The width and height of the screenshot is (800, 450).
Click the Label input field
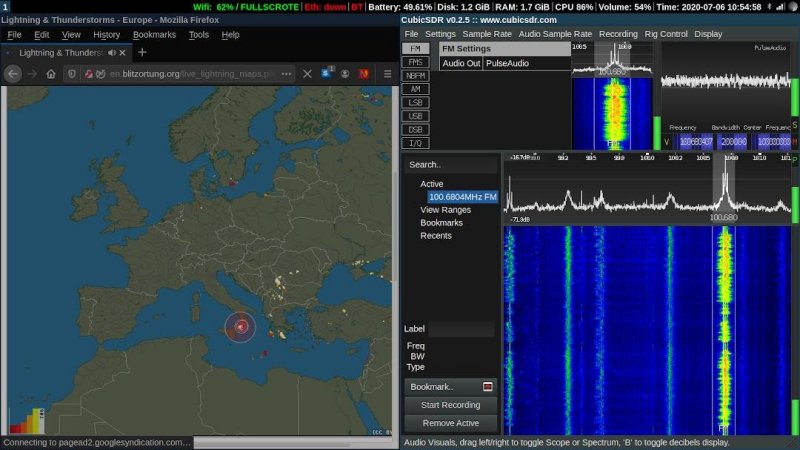(461, 329)
